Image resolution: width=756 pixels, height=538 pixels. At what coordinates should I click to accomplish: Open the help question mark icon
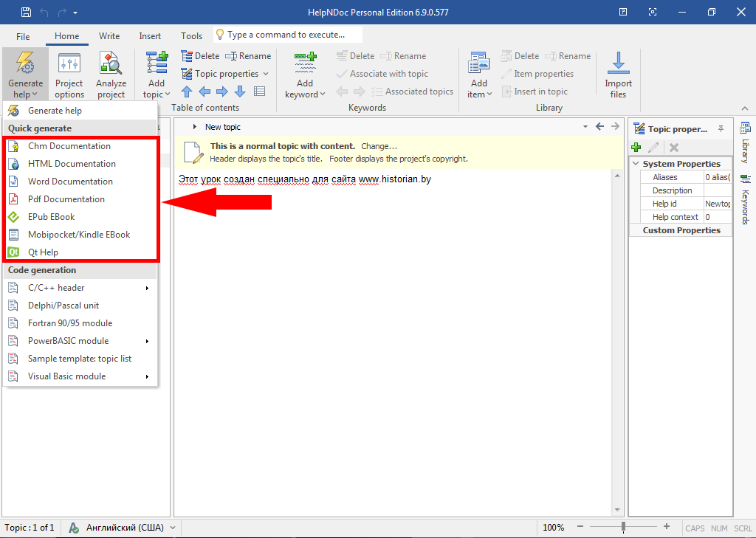point(623,12)
